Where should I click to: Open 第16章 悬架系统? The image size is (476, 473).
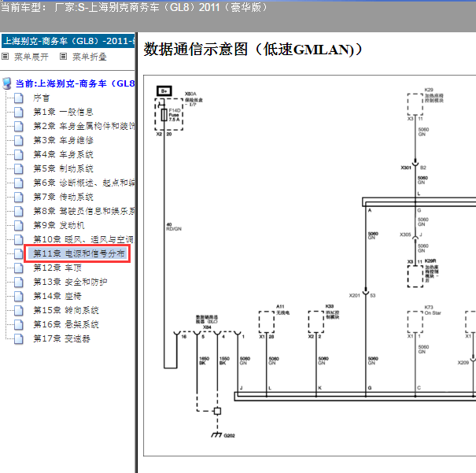click(66, 324)
